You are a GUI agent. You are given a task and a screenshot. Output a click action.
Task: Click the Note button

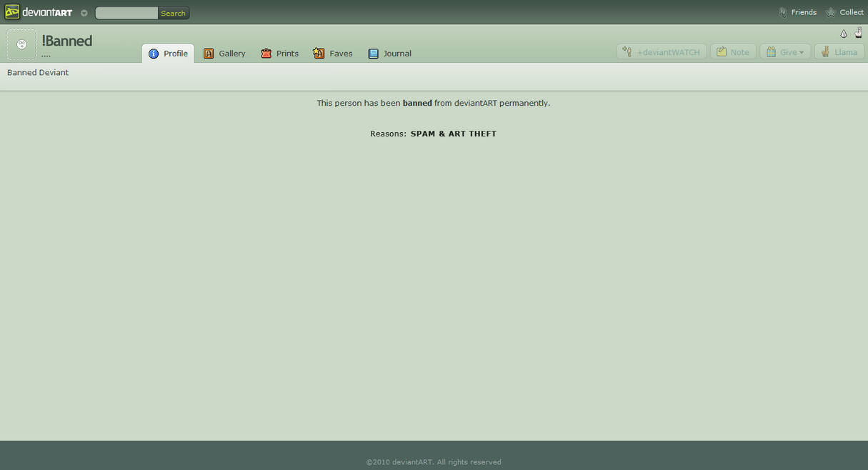pos(733,51)
